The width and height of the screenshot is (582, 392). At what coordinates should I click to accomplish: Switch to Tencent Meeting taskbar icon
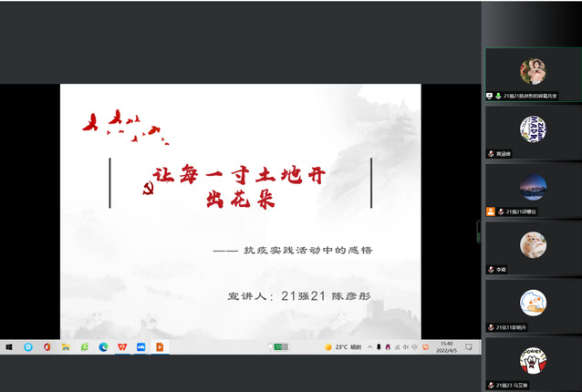[x=141, y=347]
